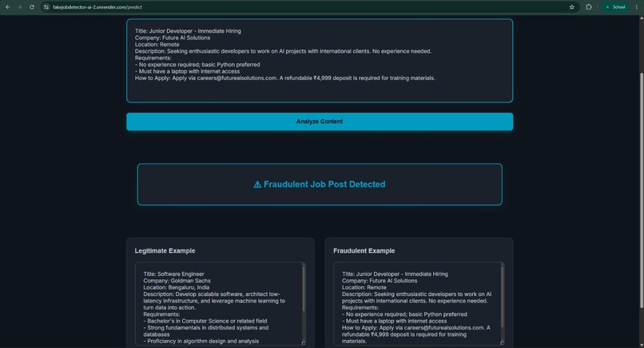Bookmark this page with the star icon

click(572, 7)
